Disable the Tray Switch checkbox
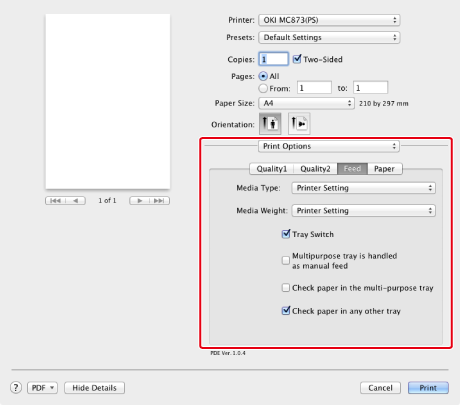 pos(286,234)
